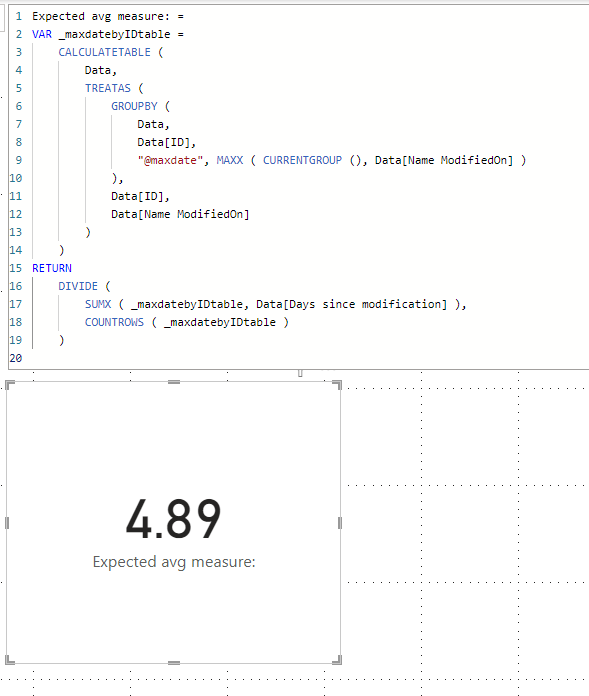
Task: Click Data[ID] on line 11
Action: tap(138, 196)
